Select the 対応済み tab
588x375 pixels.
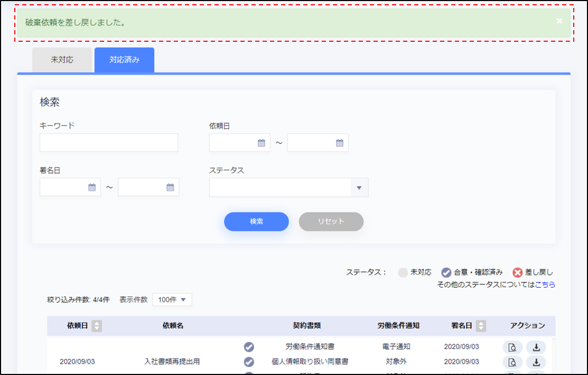(x=124, y=60)
